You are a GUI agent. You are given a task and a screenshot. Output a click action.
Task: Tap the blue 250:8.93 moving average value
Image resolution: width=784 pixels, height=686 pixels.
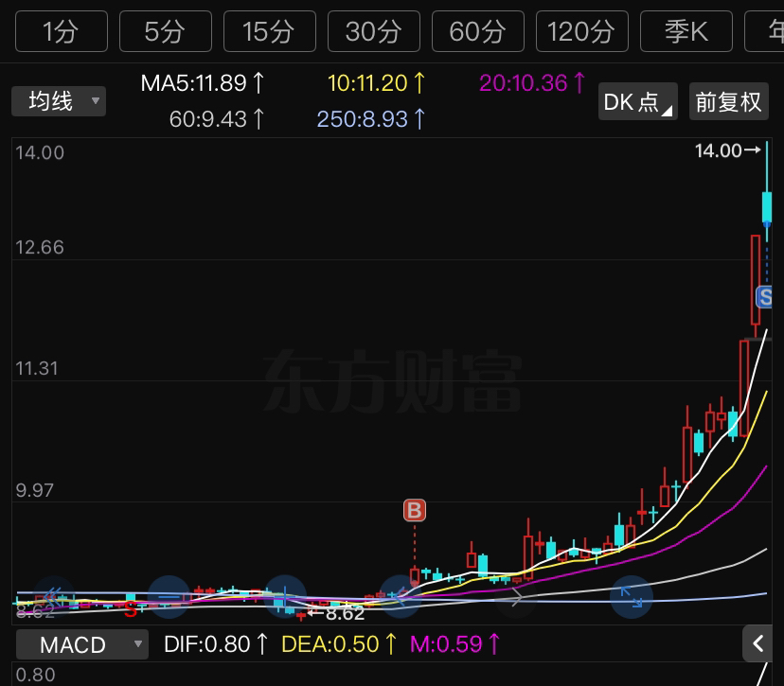[371, 119]
